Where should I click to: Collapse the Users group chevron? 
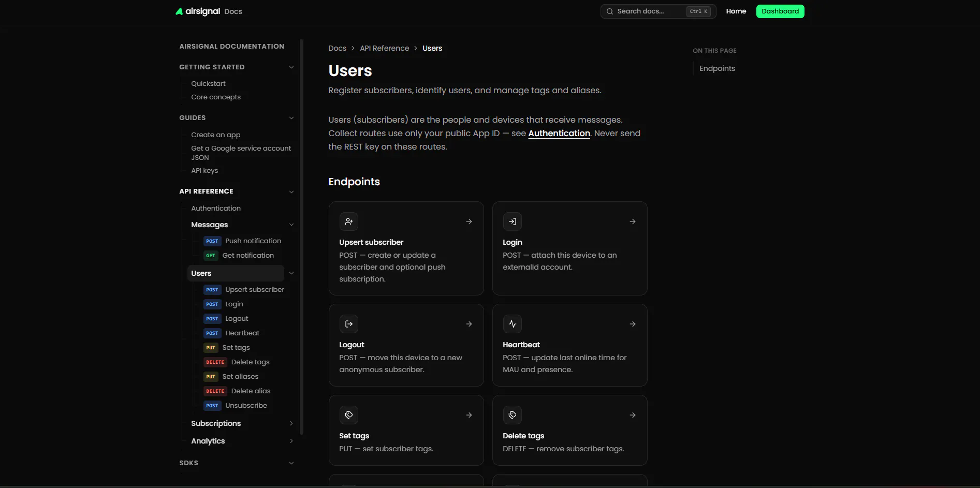[x=291, y=273]
